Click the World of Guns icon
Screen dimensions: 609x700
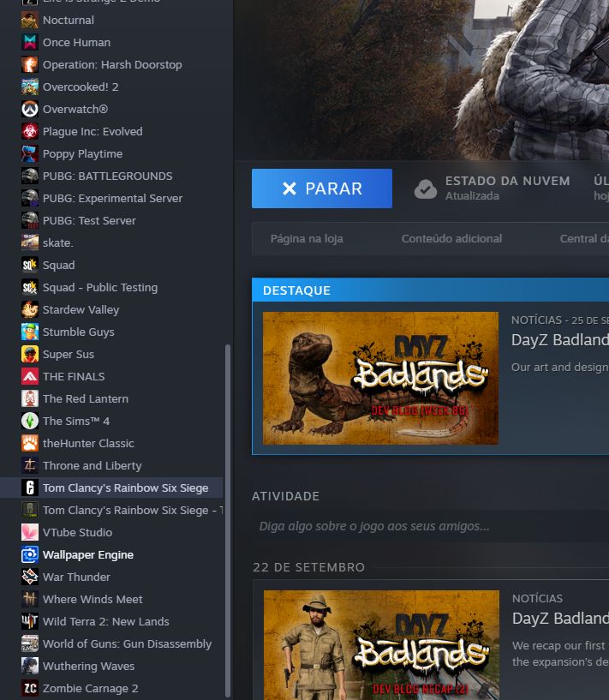[x=30, y=643]
